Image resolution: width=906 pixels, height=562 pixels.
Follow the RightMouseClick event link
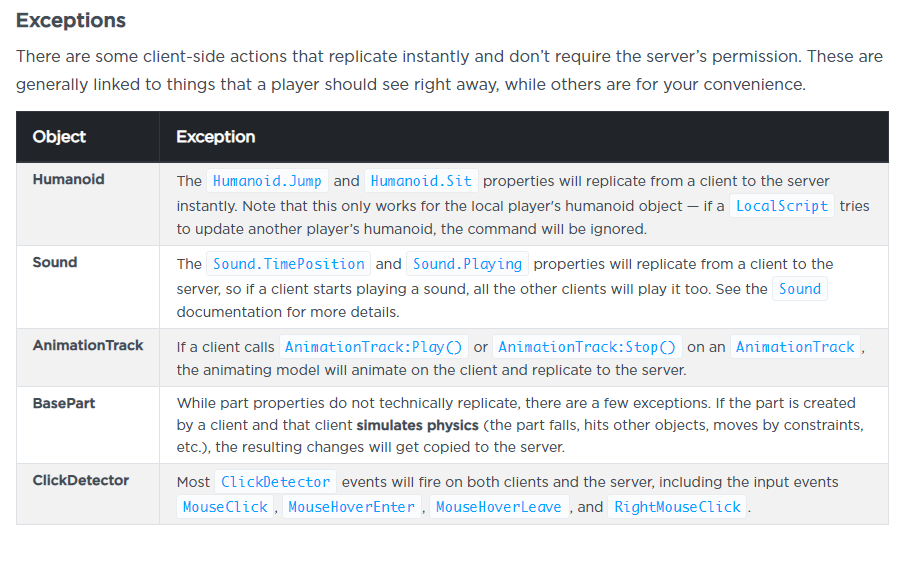677,507
